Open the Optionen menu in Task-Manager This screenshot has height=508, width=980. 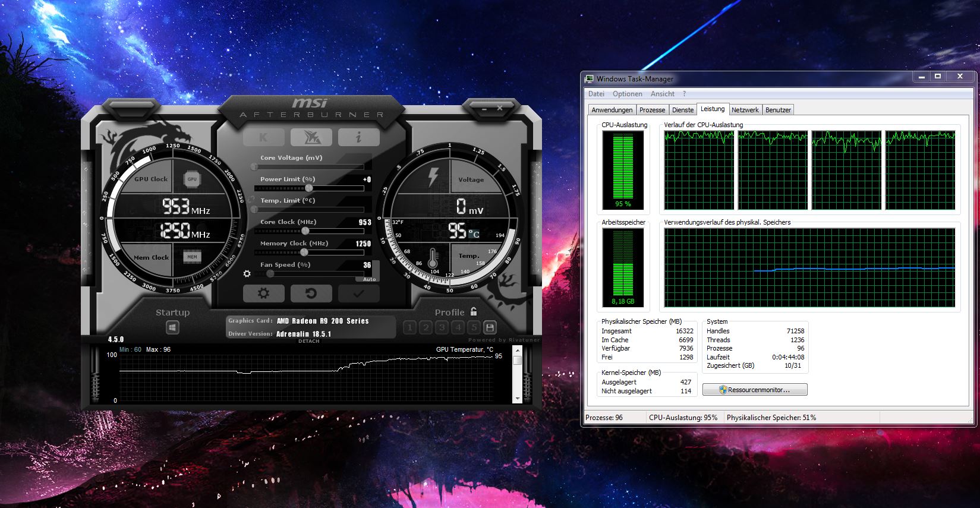(628, 94)
